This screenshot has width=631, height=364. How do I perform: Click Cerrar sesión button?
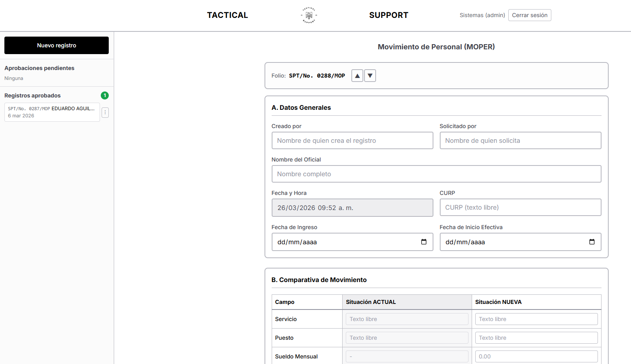tap(530, 15)
